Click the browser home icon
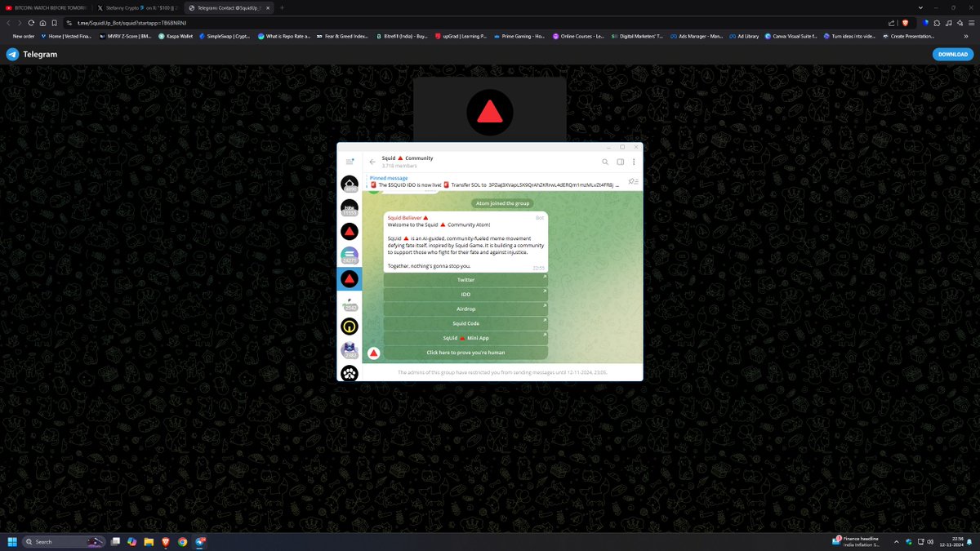This screenshot has width=980, height=551. click(x=42, y=23)
